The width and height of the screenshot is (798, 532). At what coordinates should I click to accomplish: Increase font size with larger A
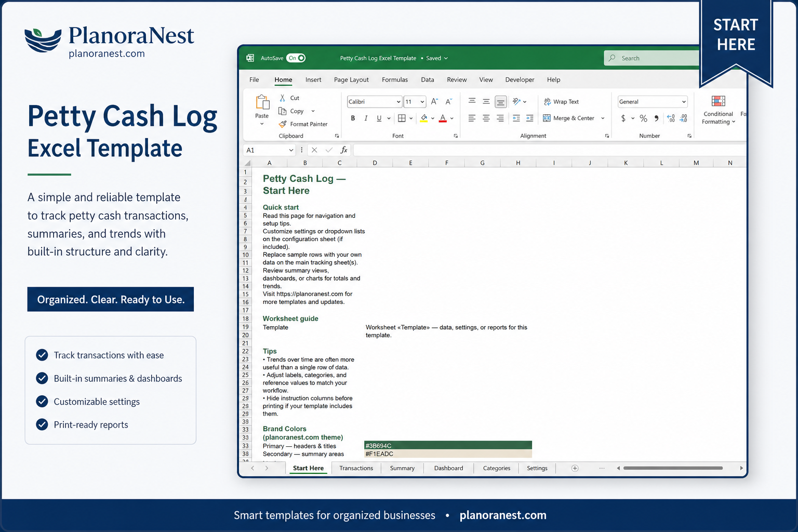click(434, 102)
